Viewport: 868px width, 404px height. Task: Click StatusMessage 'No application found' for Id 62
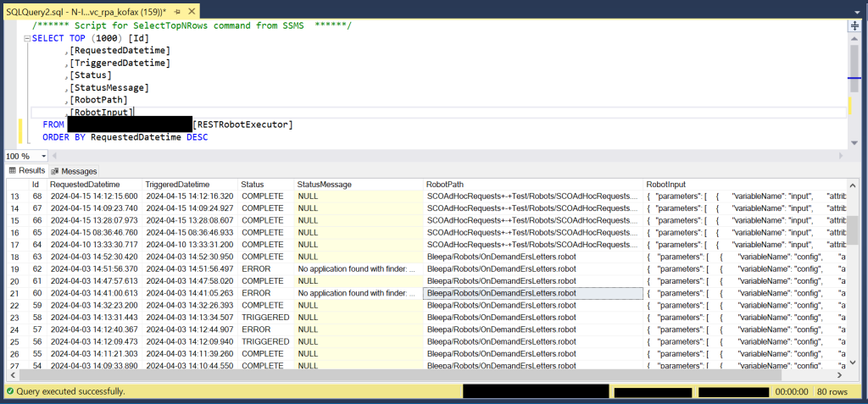pyautogui.click(x=359, y=269)
